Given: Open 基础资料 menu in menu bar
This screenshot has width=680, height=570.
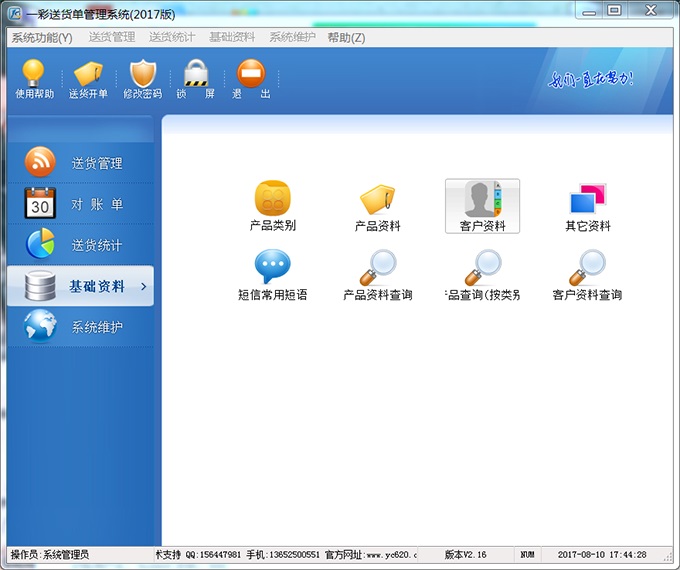Looking at the screenshot, I should coord(232,37).
